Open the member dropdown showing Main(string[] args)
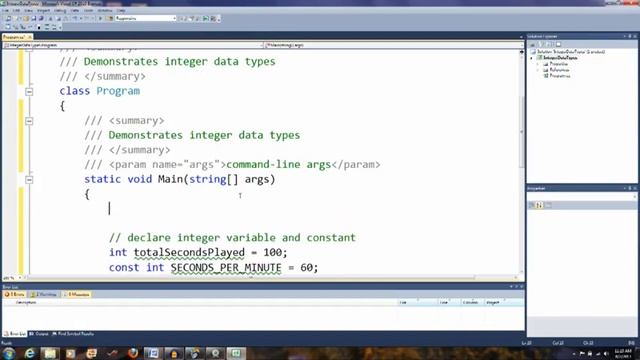 [x=393, y=45]
